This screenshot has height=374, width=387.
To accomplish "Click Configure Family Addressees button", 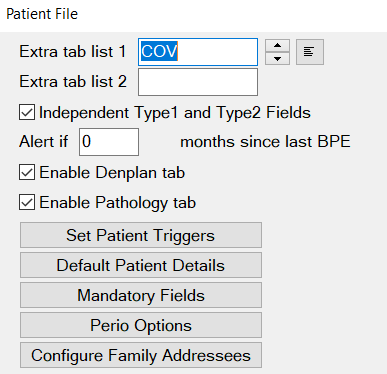I will (141, 355).
